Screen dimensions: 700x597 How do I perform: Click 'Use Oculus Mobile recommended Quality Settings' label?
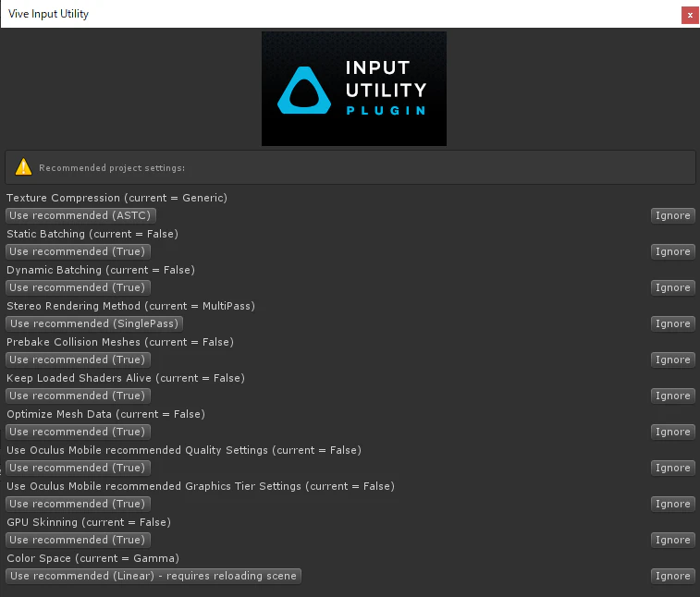pyautogui.click(x=184, y=450)
